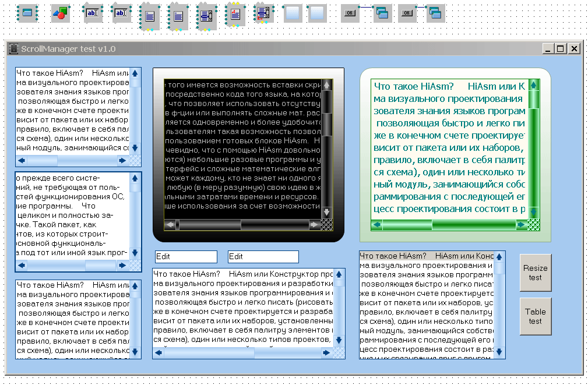
Task: Click down arrow of middle-left text panel
Action: pyautogui.click(x=135, y=253)
